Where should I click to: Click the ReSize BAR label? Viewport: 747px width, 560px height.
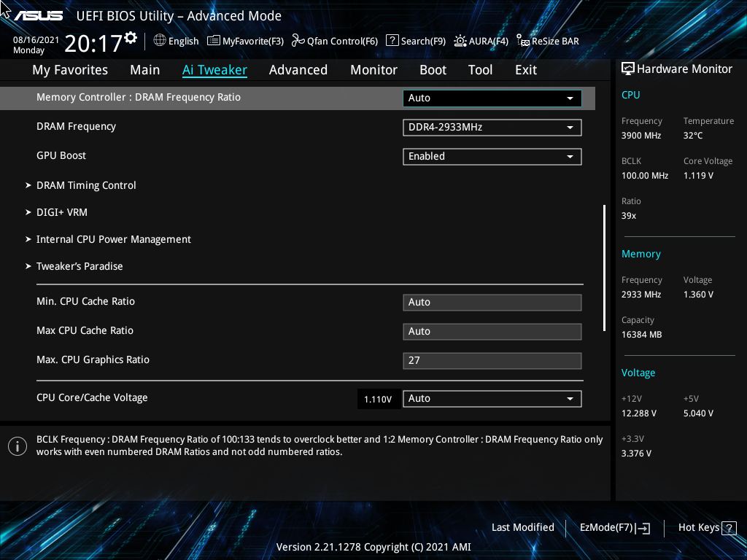[x=555, y=41]
